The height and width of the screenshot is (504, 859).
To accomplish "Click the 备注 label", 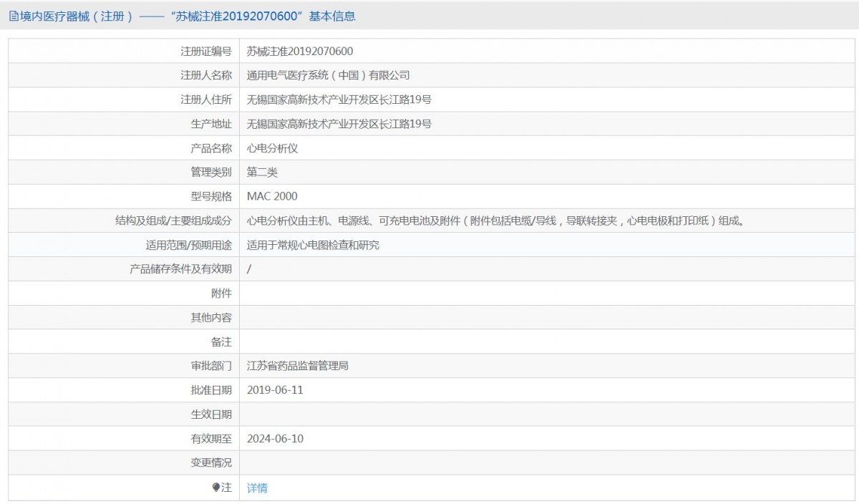I will tap(222, 342).
